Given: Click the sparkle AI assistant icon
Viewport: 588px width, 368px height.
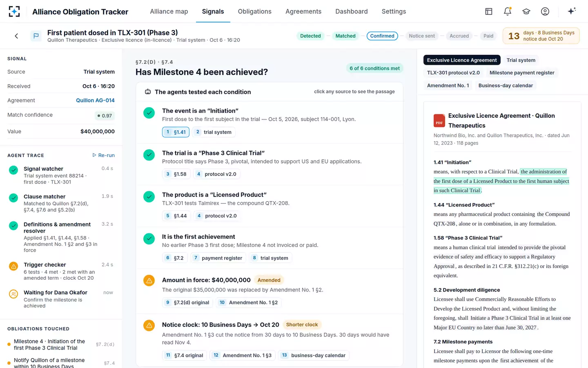Looking at the screenshot, I should [572, 11].
